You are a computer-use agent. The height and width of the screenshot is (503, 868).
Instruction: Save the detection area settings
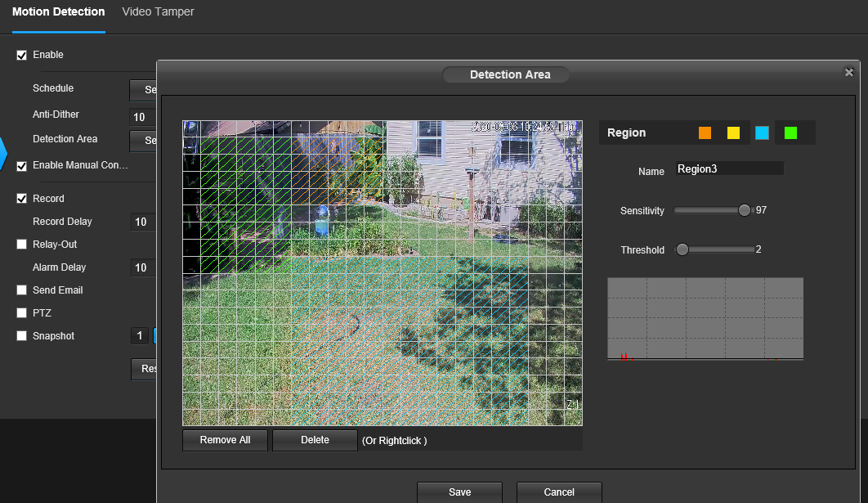pos(459,492)
